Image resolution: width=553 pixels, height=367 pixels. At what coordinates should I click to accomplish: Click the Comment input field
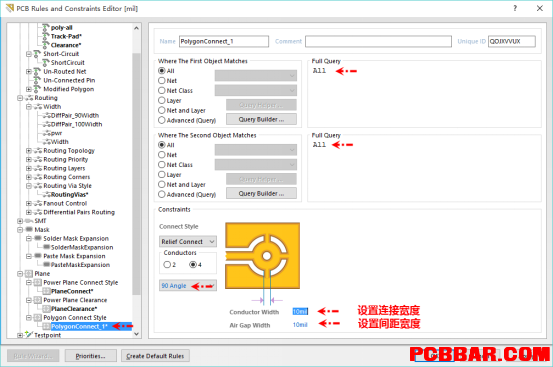tap(378, 41)
